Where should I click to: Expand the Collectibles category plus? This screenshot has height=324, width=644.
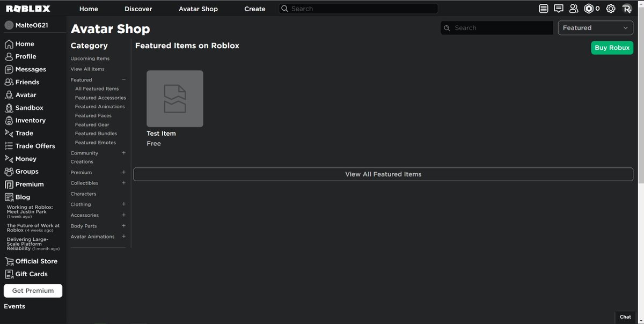click(123, 183)
